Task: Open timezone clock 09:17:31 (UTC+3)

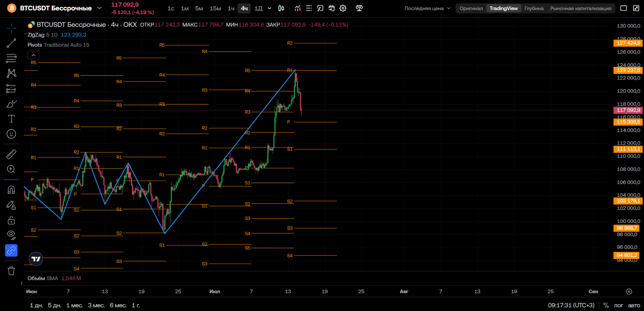Action: pyautogui.click(x=571, y=305)
